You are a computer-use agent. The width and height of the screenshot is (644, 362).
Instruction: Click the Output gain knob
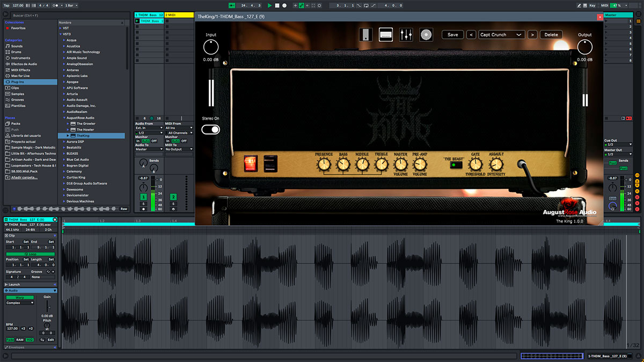[x=584, y=48]
